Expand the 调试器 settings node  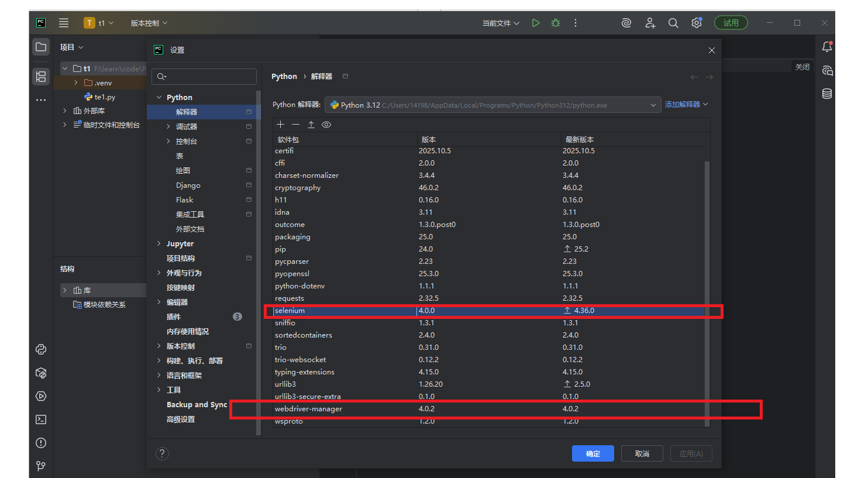point(168,126)
